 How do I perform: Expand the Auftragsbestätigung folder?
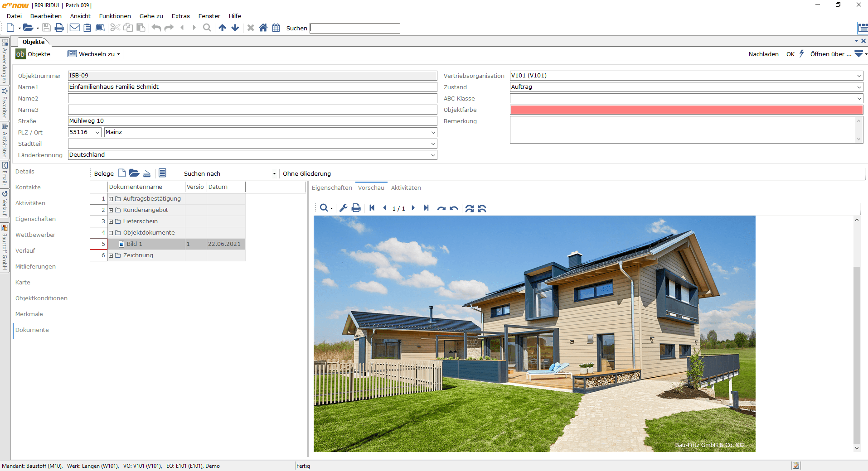[111, 199]
